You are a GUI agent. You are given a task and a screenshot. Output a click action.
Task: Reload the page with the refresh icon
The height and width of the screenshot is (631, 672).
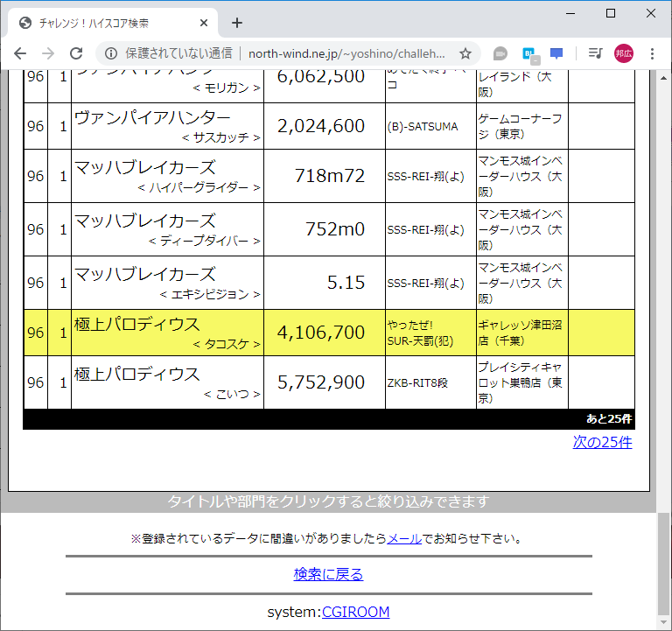click(x=76, y=53)
